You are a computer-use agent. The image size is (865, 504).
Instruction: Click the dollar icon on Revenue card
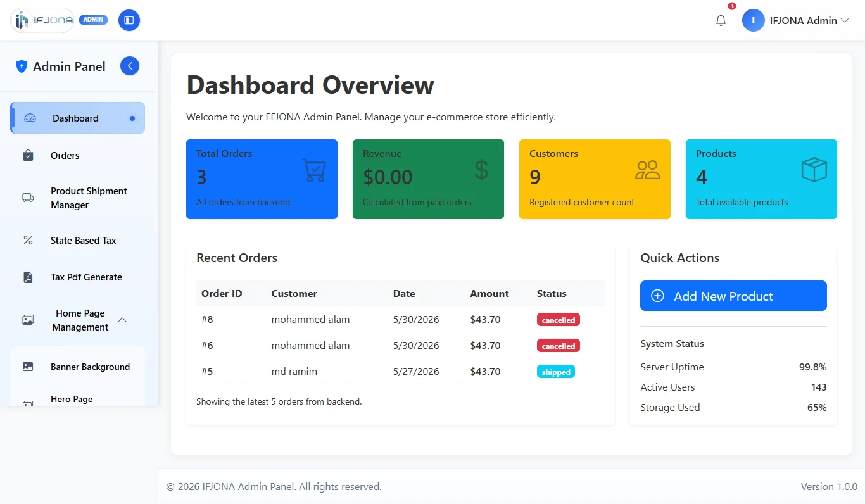click(482, 170)
